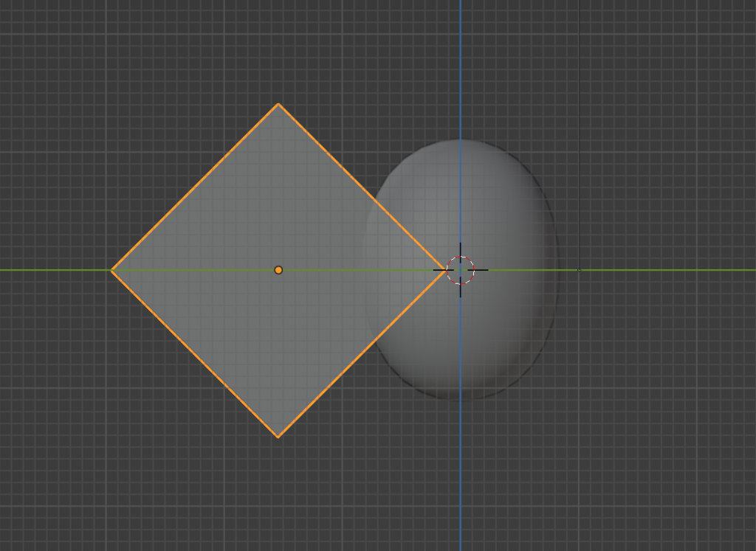The image size is (756, 551).
Task: Click the bottom rim of the egg-shaped object
Action: pyautogui.click(x=460, y=398)
